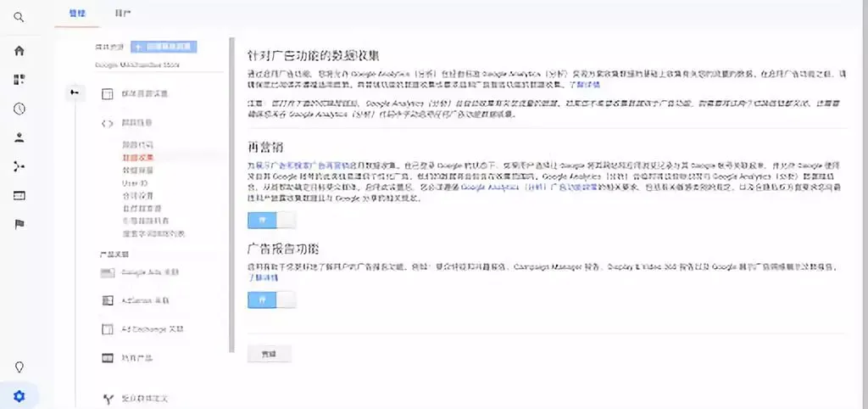
Task: Open Property Settings (媒体资源设置) label
Action: [x=144, y=93]
